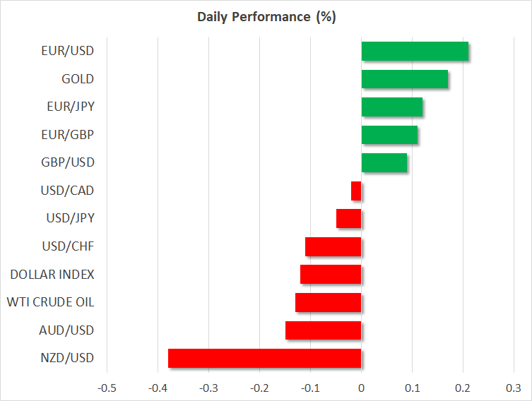The image size is (532, 401).
Task: Select the red USD/JPY bar
Action: point(348,219)
